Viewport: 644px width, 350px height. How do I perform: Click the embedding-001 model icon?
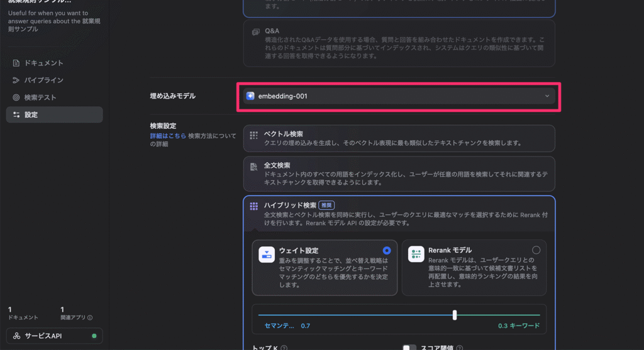tap(250, 96)
